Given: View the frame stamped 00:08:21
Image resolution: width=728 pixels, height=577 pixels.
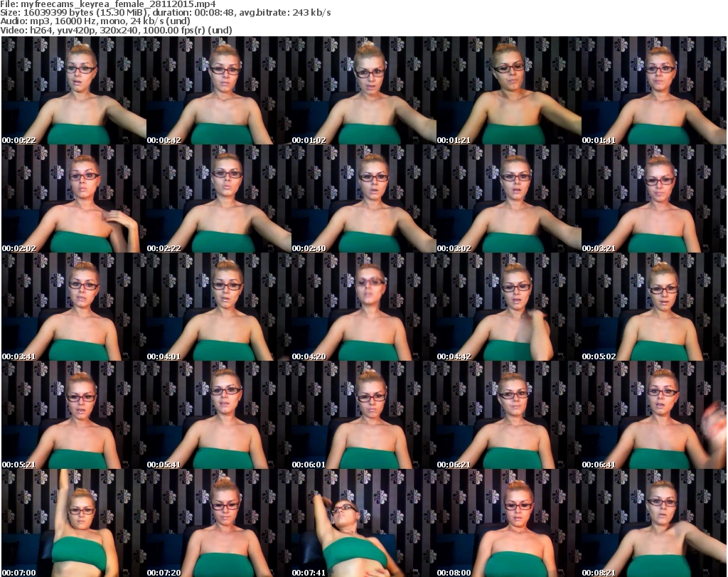Looking at the screenshot, I should click(x=653, y=523).
